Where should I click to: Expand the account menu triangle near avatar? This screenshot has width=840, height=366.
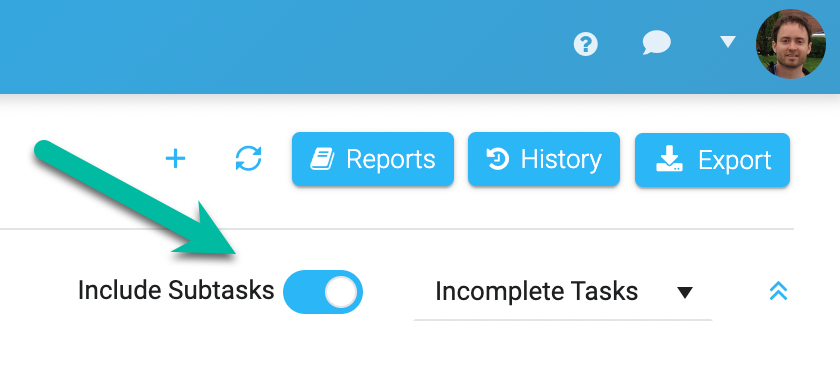[x=728, y=42]
